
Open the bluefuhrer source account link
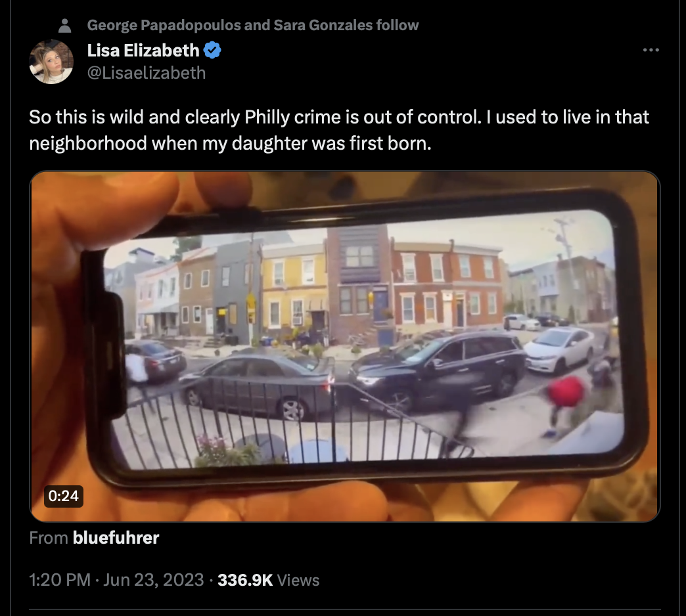click(116, 538)
